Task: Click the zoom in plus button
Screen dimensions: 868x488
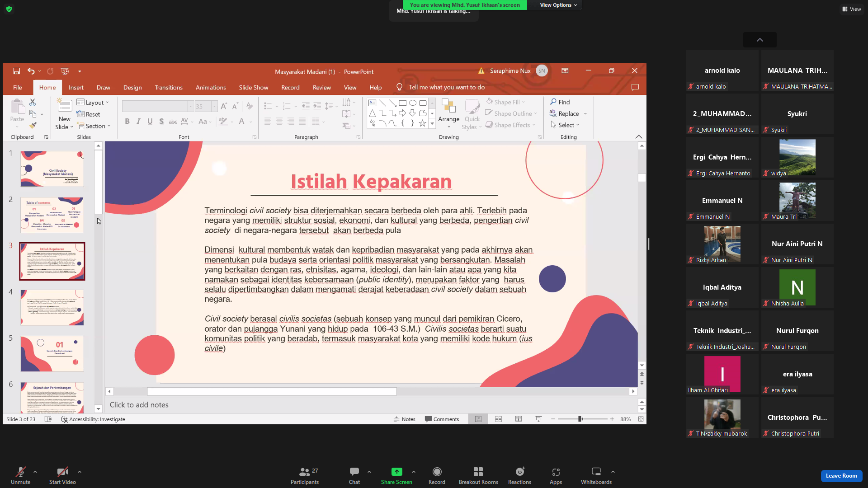Action: point(612,419)
